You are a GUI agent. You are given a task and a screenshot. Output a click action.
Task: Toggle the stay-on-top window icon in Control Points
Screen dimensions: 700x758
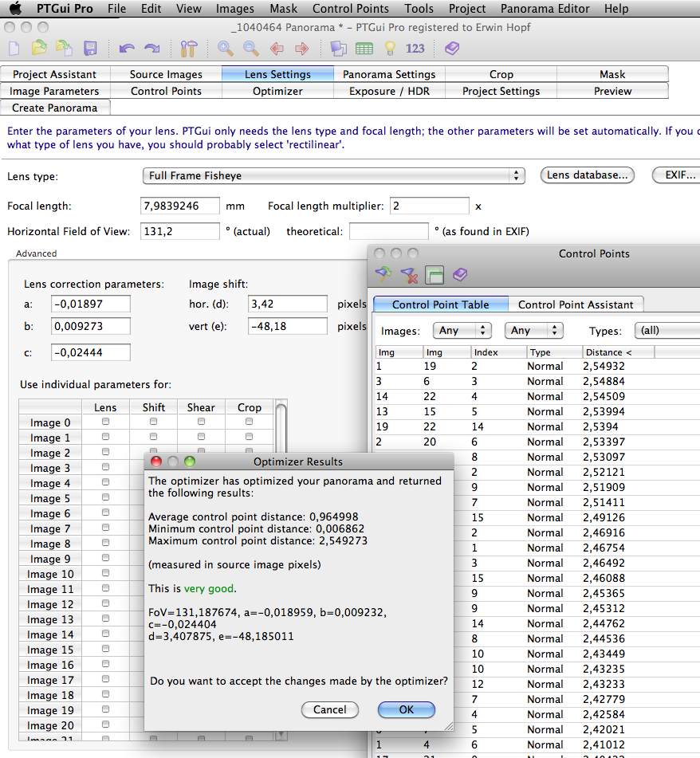tap(435, 275)
